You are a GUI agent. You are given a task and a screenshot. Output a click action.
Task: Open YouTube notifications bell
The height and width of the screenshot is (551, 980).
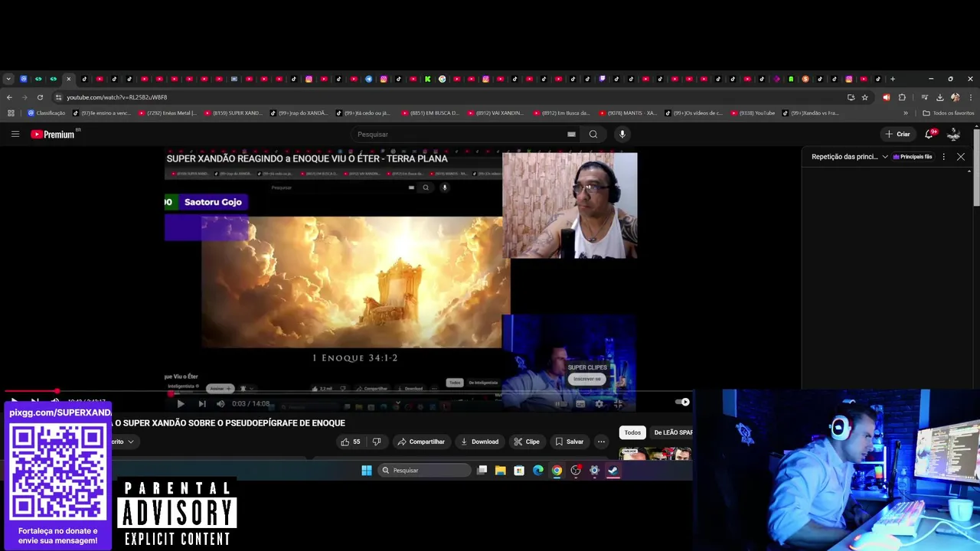[929, 134]
